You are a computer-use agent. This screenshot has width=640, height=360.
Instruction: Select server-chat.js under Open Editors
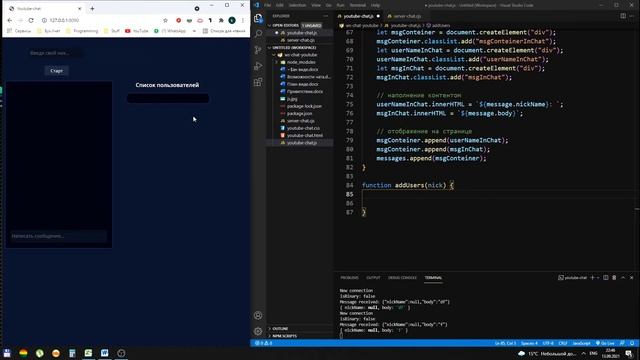[301, 40]
